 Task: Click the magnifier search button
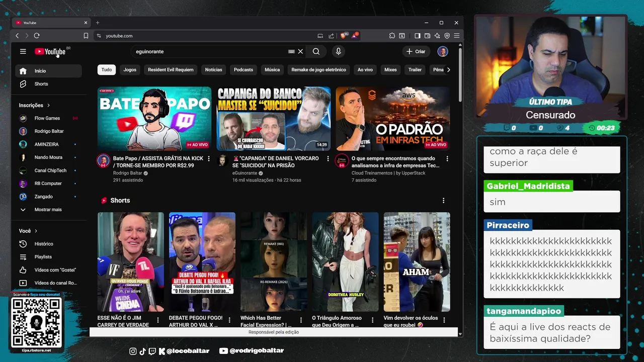(x=316, y=51)
